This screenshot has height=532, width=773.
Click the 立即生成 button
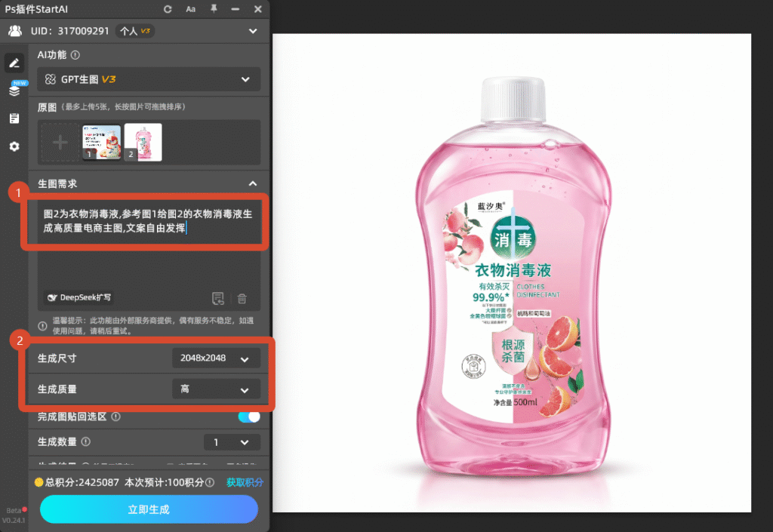(149, 509)
